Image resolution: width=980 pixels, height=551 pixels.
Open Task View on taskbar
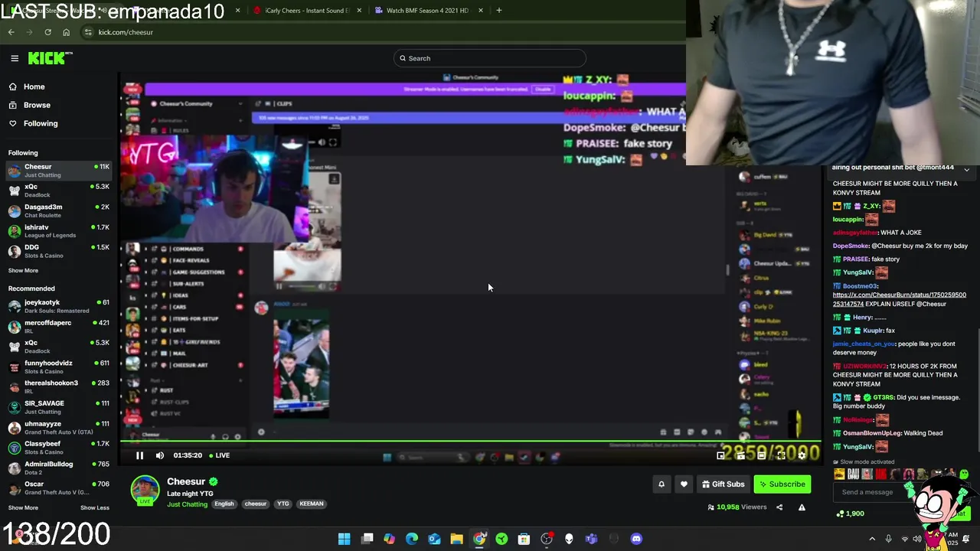[x=367, y=539]
